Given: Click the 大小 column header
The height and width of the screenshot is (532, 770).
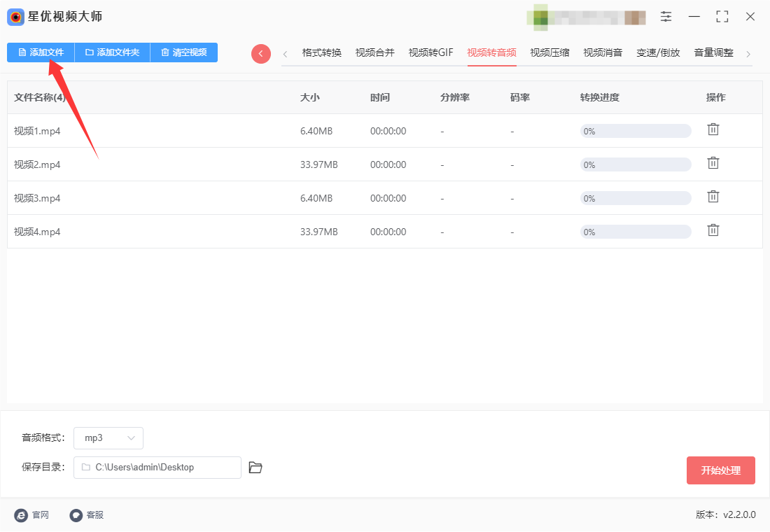Looking at the screenshot, I should click(310, 98).
